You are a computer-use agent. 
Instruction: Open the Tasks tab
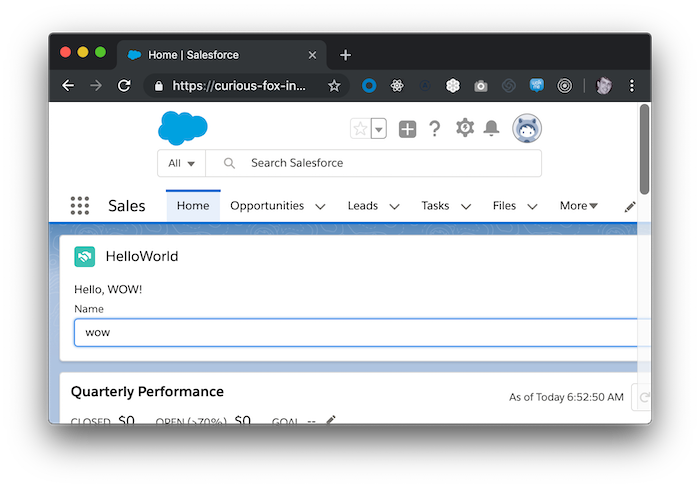coord(435,206)
